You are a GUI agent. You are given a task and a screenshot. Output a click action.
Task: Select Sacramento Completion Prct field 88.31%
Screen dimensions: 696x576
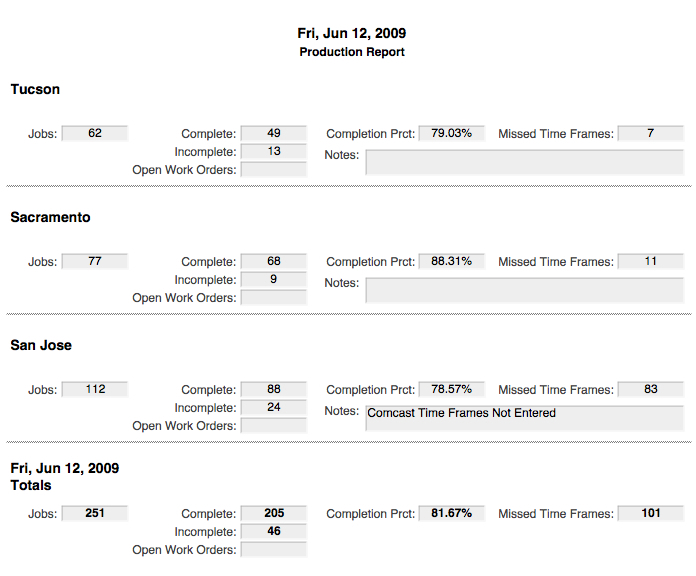(x=452, y=261)
